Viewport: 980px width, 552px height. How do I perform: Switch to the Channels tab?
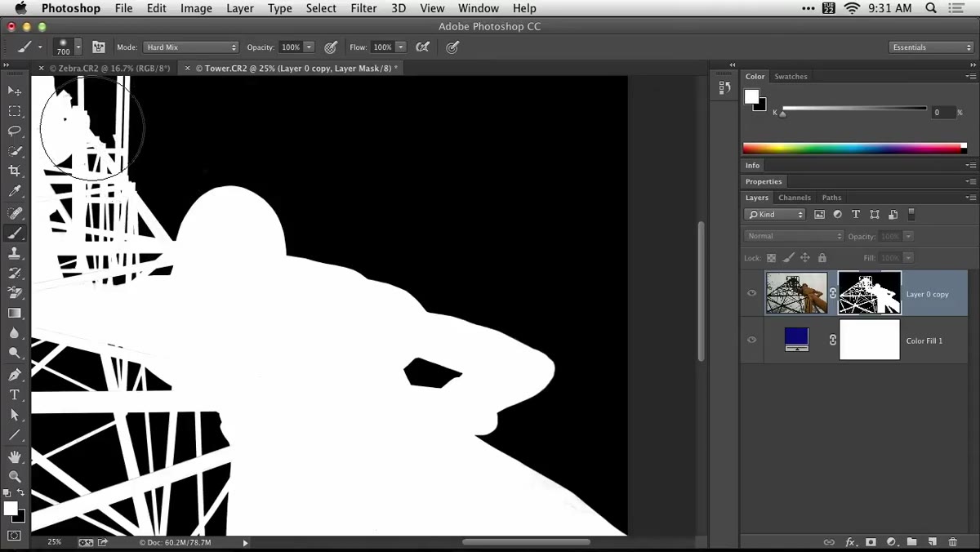click(x=794, y=198)
